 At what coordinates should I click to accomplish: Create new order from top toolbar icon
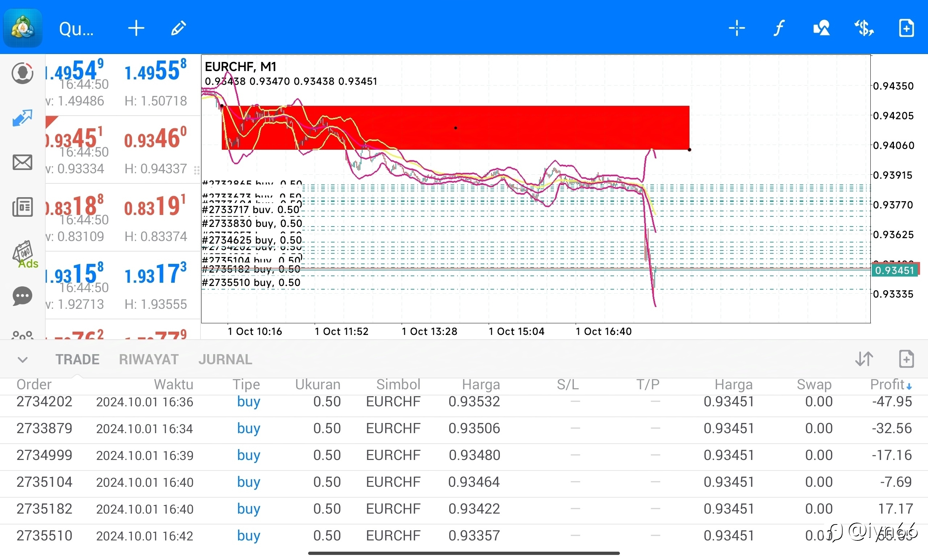[x=907, y=28]
